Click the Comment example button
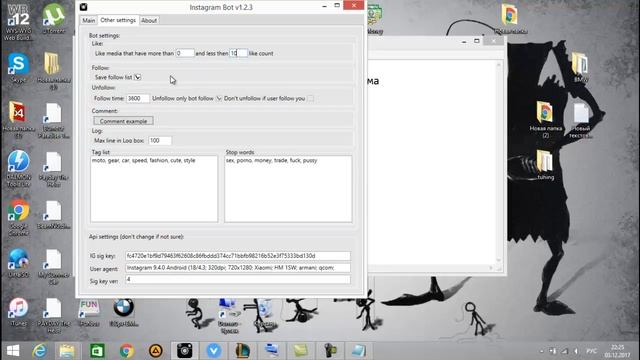 click(x=123, y=121)
